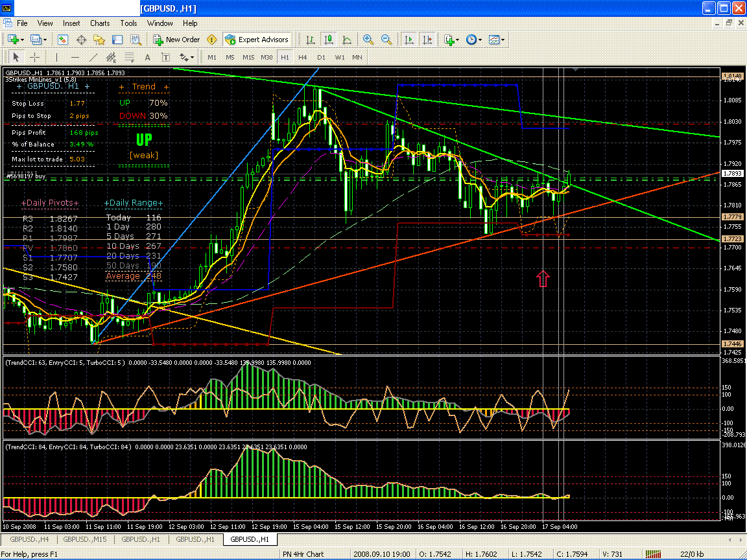Viewport: 747px width, 560px height.
Task: Select the M1 timeframe
Action: [212, 58]
